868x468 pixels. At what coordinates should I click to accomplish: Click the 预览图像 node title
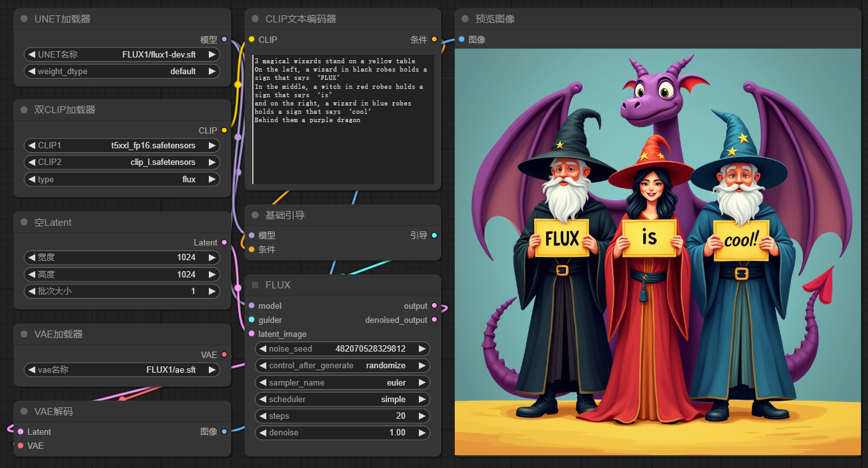(495, 19)
